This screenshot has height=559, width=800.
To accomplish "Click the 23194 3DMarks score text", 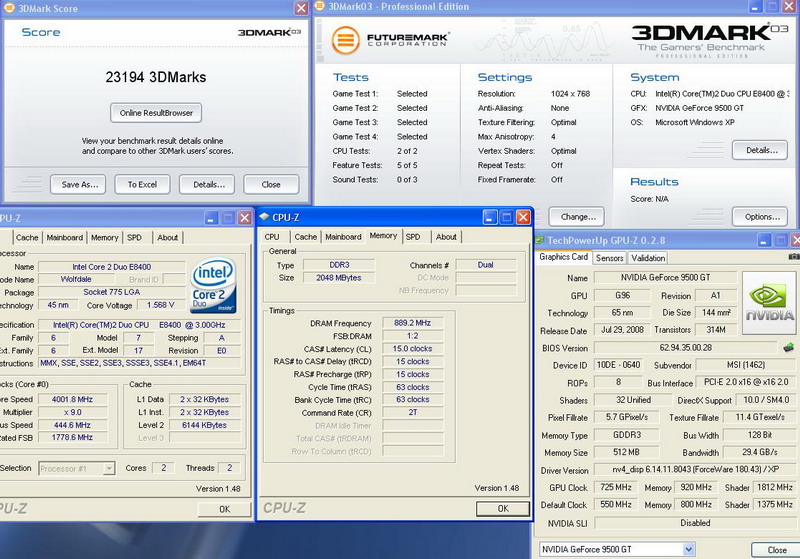I will pos(156,77).
